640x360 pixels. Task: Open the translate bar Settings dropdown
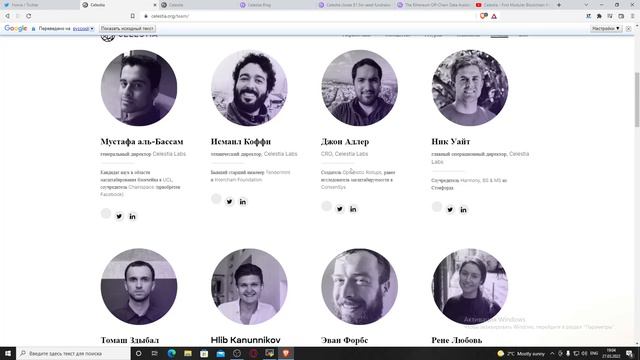point(606,29)
